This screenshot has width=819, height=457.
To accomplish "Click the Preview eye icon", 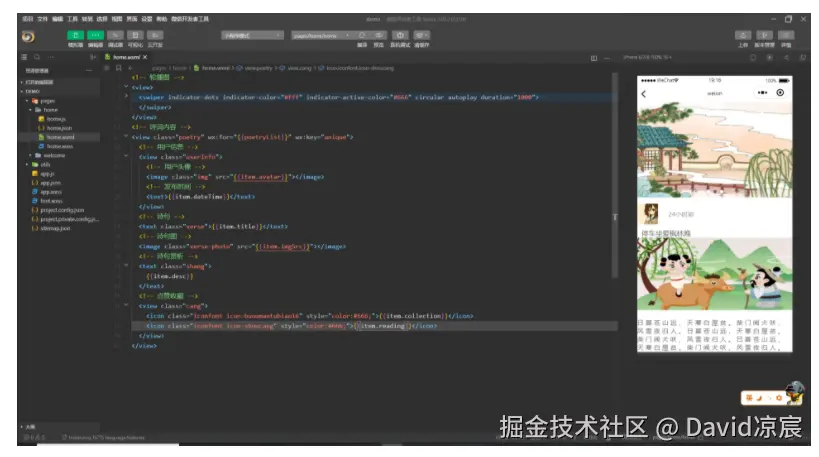I will [x=379, y=35].
